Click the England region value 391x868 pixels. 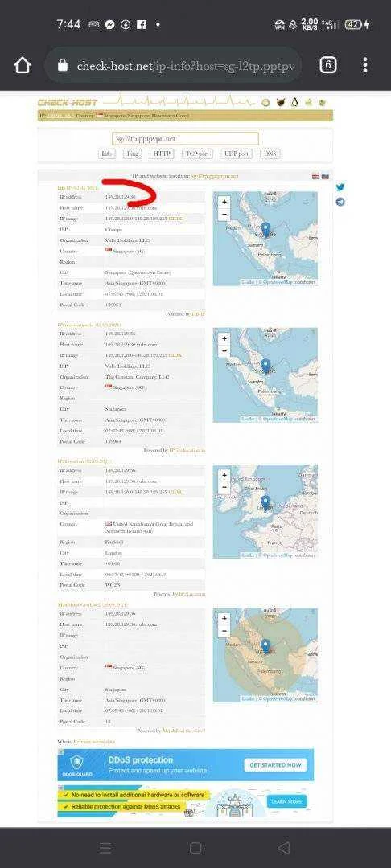114,542
